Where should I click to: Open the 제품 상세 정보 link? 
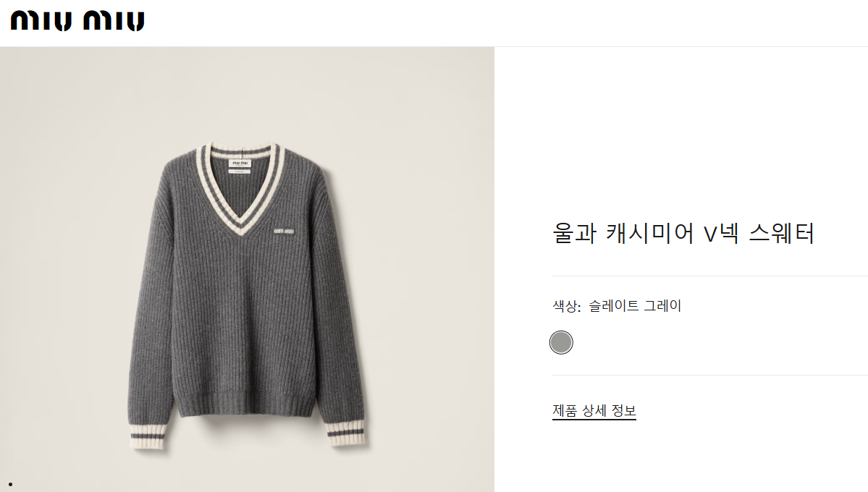tap(594, 411)
